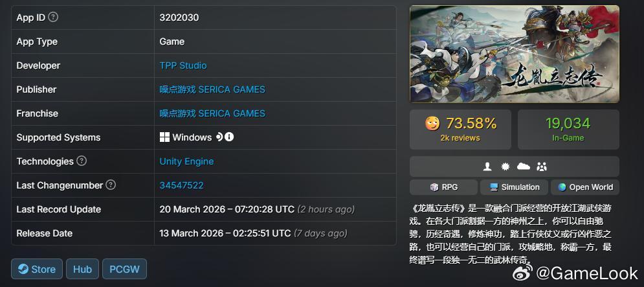Open changenumber 34547522 link

tap(181, 185)
